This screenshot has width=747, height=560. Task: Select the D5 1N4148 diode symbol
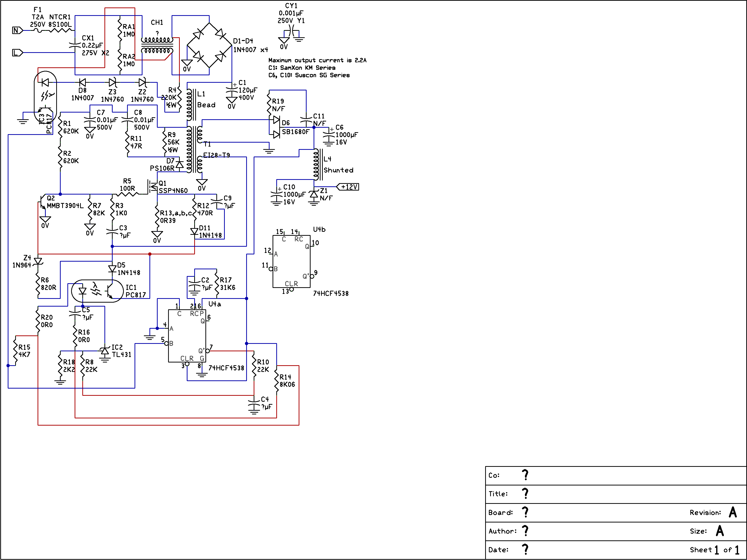[x=112, y=269]
